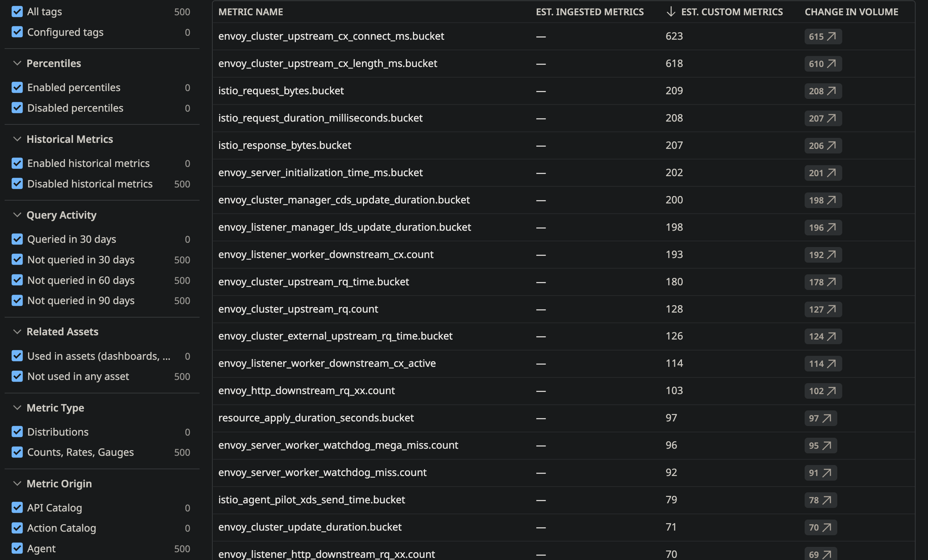
Task: Select row envoy_cluster_manager_cds_update_duration.bucket
Action: click(564, 200)
